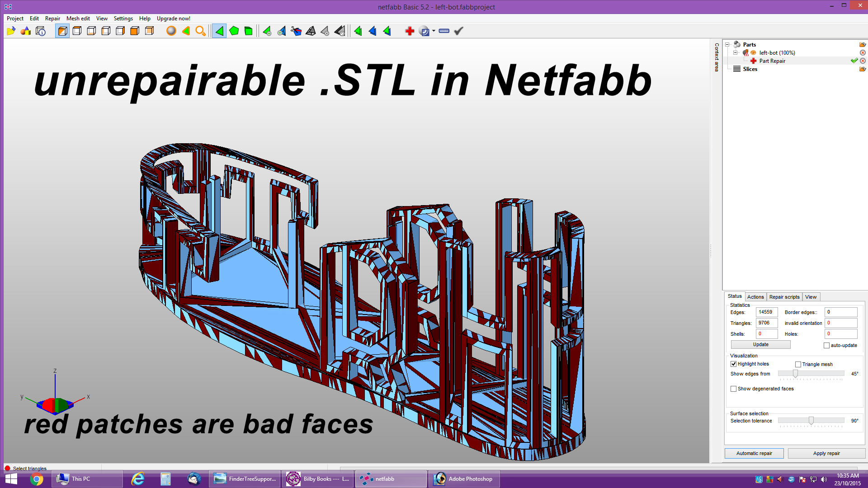The height and width of the screenshot is (488, 868).
Task: Click the red cross repair icon
Action: point(410,31)
